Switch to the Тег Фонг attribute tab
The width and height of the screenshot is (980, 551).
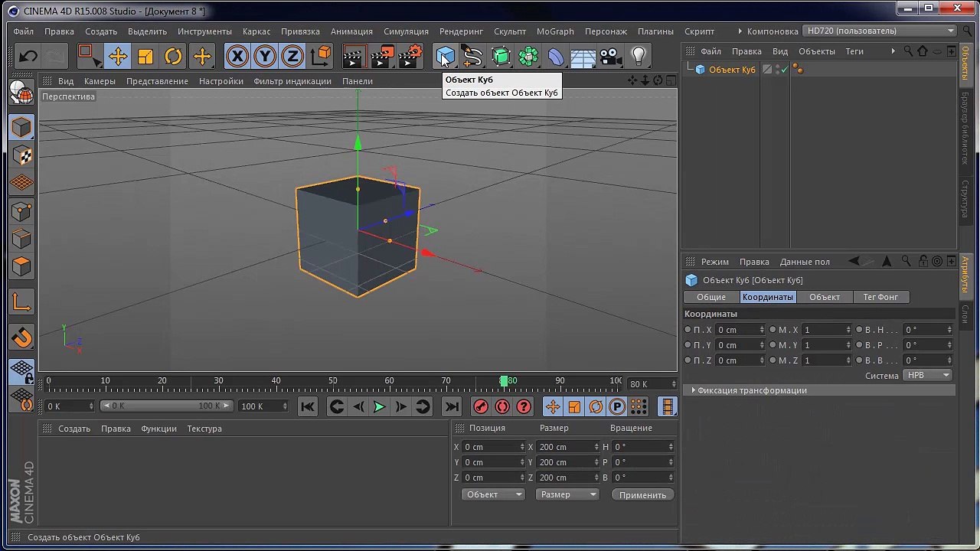click(x=880, y=297)
